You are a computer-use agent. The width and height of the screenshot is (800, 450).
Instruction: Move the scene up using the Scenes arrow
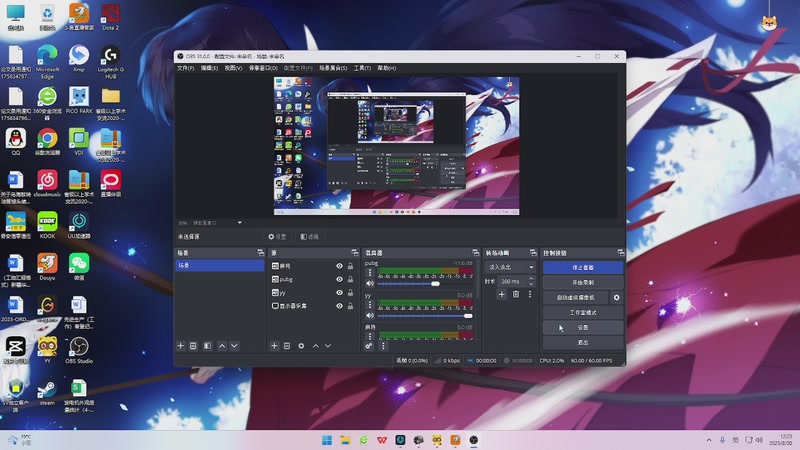point(222,346)
